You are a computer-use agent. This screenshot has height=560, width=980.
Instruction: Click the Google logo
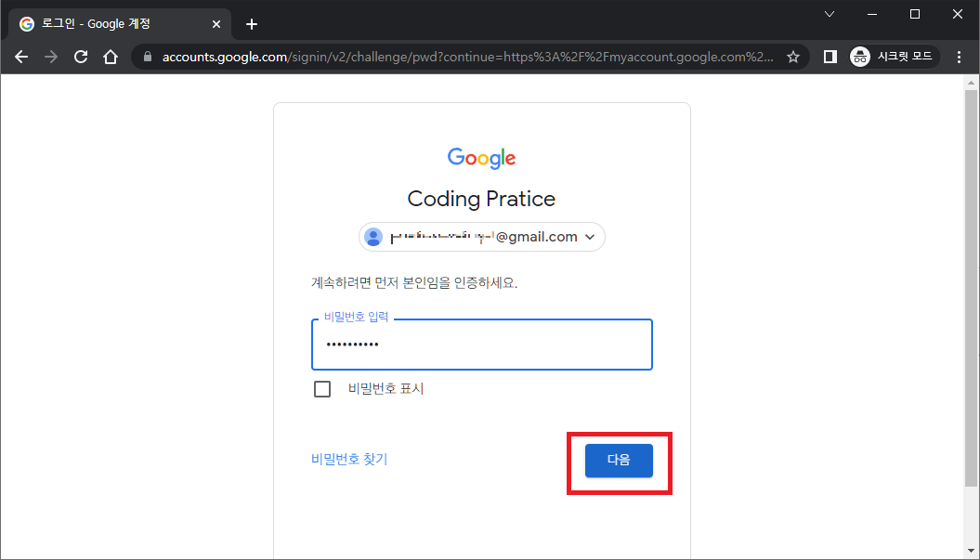tap(482, 158)
